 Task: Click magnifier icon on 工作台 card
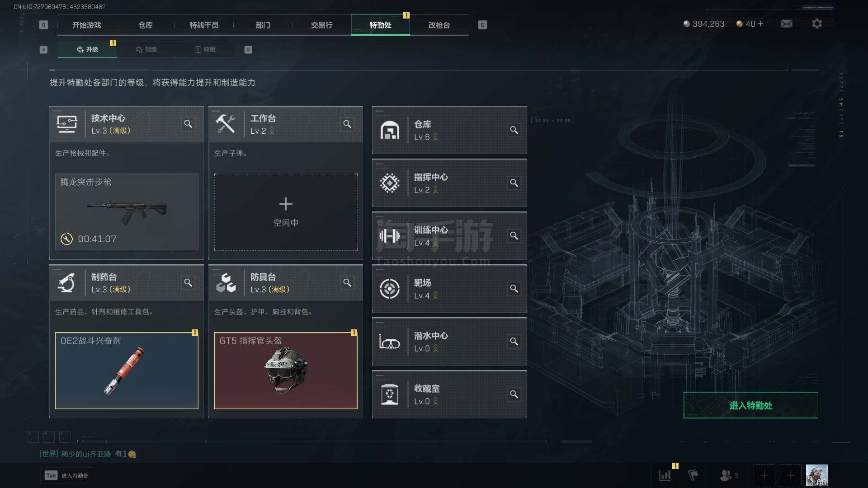(347, 124)
